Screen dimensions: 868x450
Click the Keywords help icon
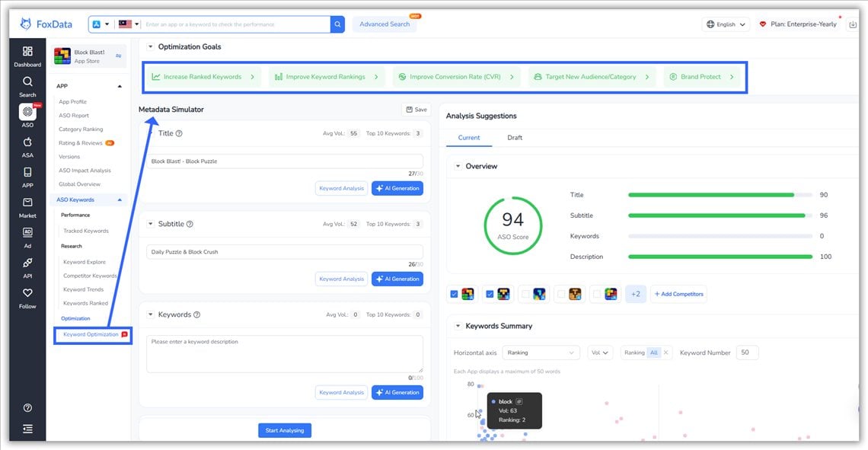pos(196,314)
